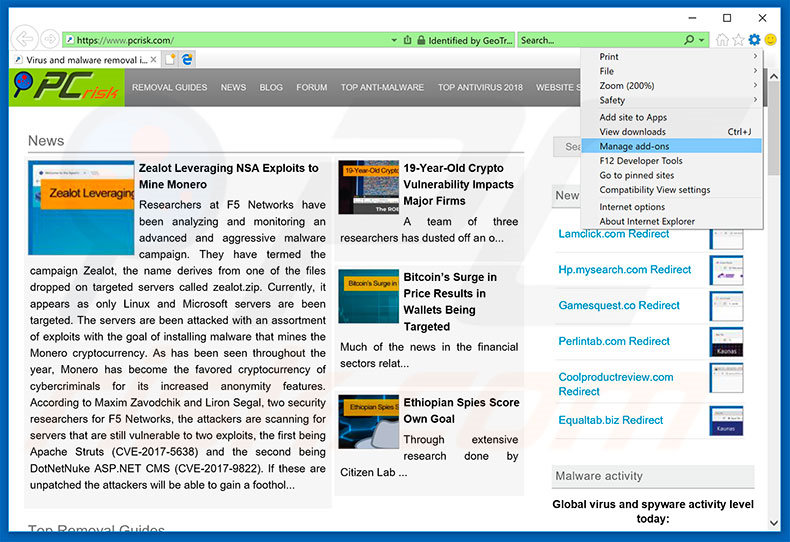The height and width of the screenshot is (542, 790).
Task: Open Favorites star icon
Action: point(738,39)
